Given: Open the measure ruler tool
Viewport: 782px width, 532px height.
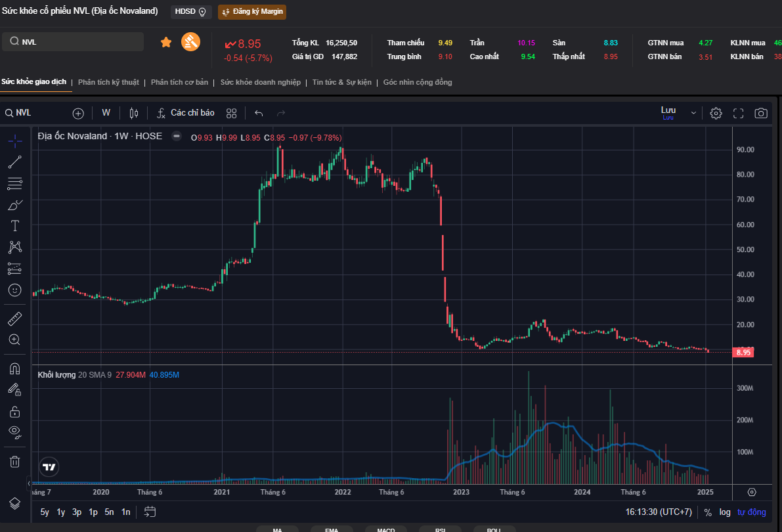Looking at the screenshot, I should [x=14, y=319].
